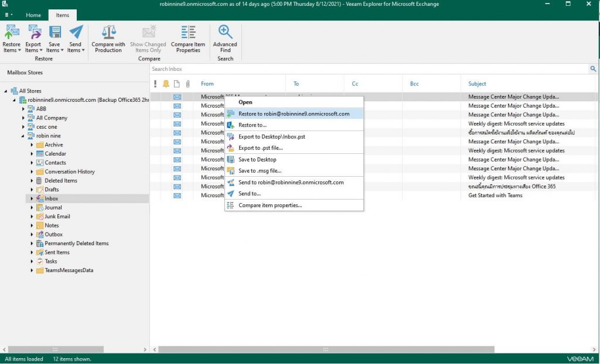Sort by reminder bell column
The height and width of the screenshot is (364, 600).
tap(166, 84)
